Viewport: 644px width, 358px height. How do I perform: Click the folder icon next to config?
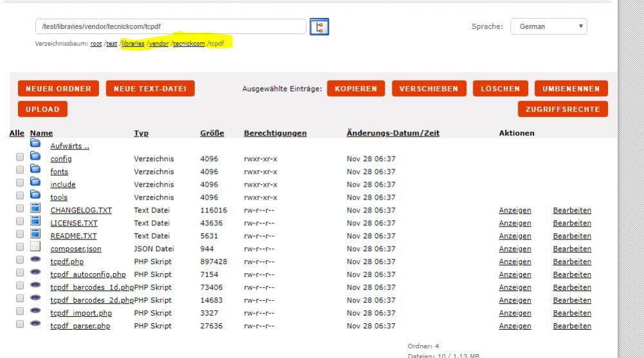(x=35, y=158)
